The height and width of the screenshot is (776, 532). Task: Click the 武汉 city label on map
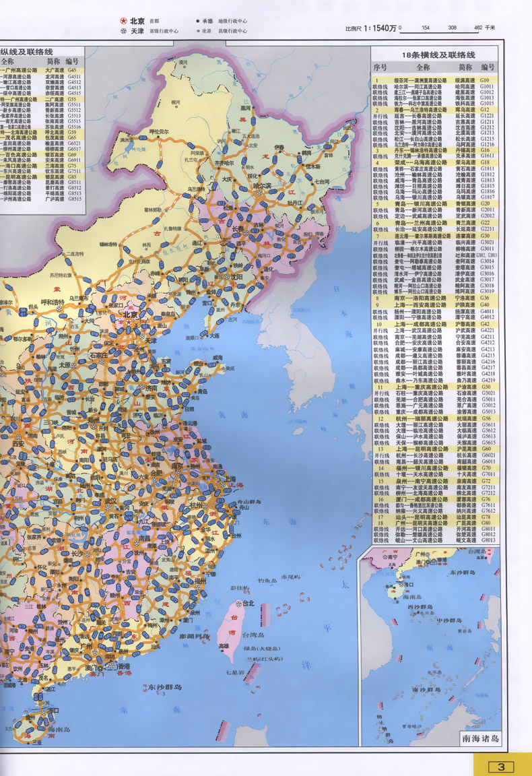coord(111,501)
